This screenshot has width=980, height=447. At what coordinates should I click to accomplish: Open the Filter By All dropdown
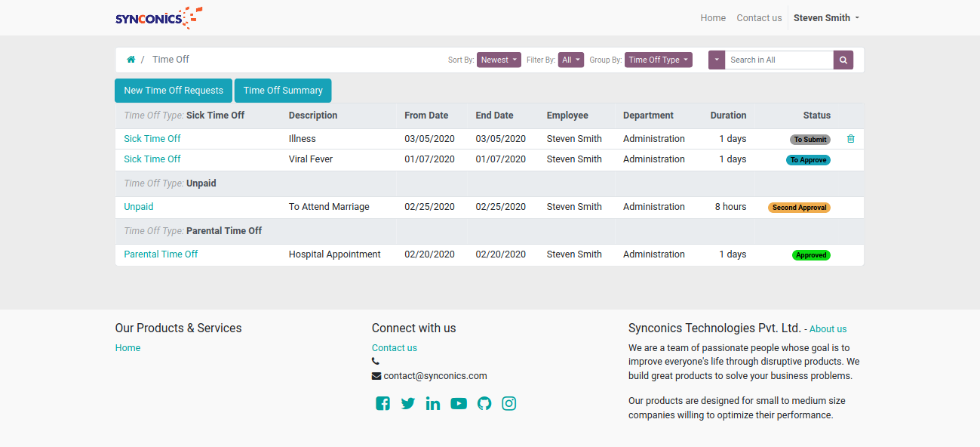571,60
